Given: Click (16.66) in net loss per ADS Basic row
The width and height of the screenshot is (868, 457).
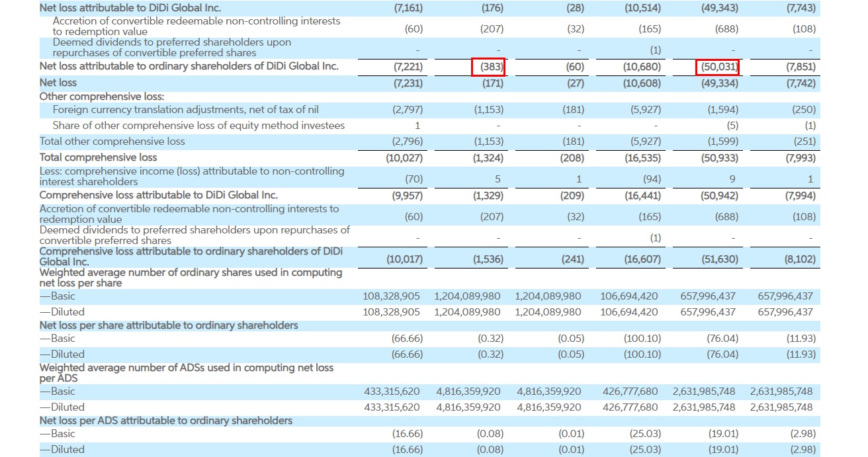Looking at the screenshot, I should click(407, 434).
